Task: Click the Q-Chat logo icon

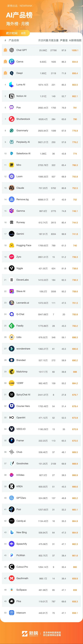Action: point(11,315)
